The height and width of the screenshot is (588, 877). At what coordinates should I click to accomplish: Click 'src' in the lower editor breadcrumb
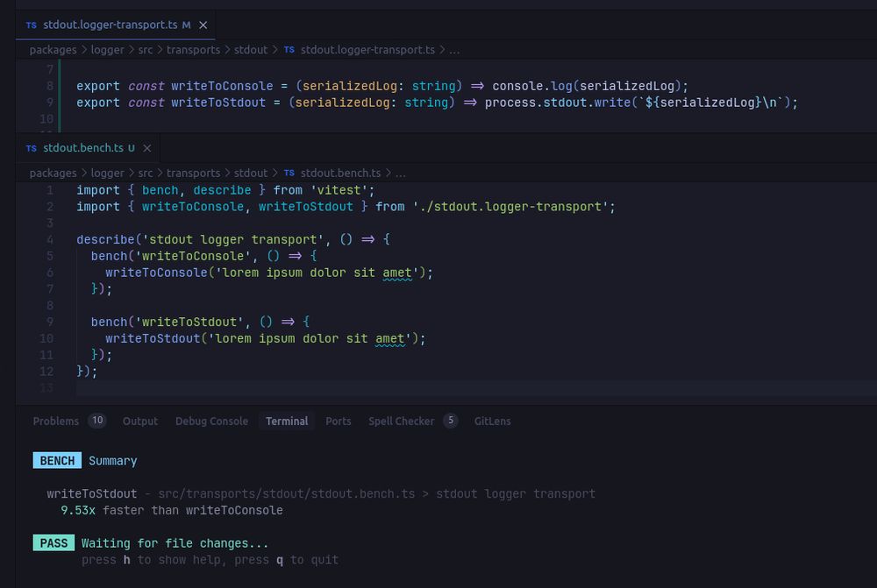146,173
